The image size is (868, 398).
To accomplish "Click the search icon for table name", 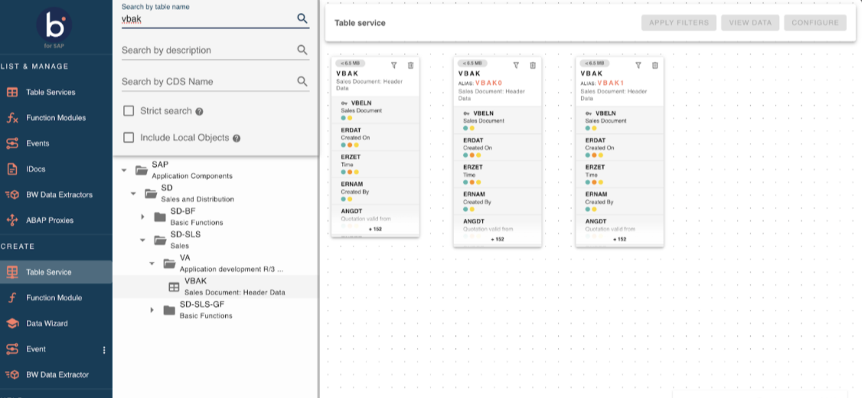I will (x=302, y=18).
